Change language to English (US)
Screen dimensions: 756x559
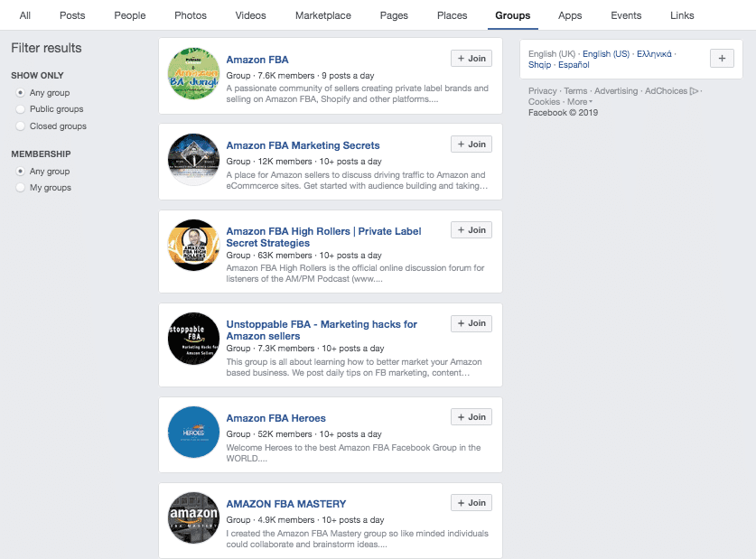coord(605,54)
